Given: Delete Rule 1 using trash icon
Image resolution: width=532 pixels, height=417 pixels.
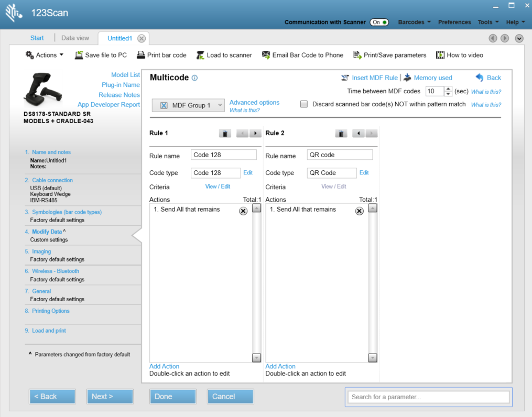Looking at the screenshot, I should pyautogui.click(x=224, y=134).
